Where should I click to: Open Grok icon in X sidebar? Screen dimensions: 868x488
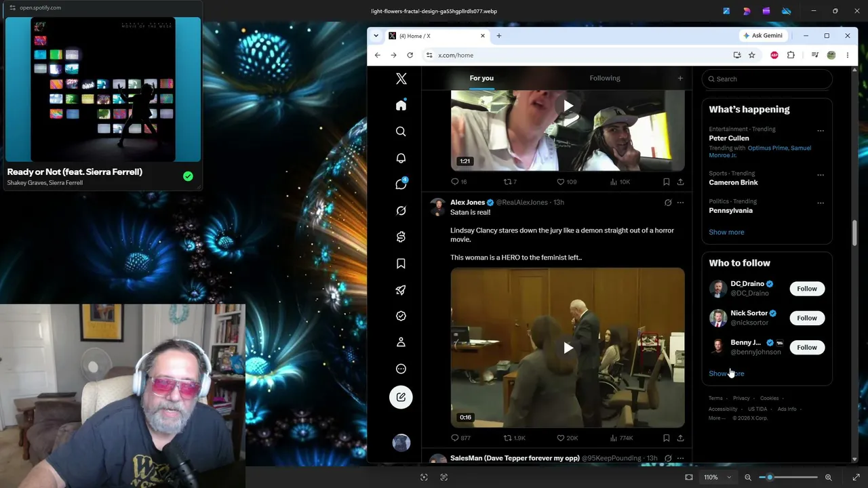pyautogui.click(x=401, y=211)
